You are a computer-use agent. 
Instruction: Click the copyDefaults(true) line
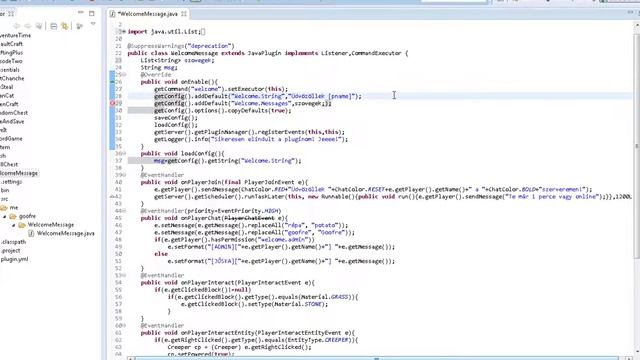223,111
